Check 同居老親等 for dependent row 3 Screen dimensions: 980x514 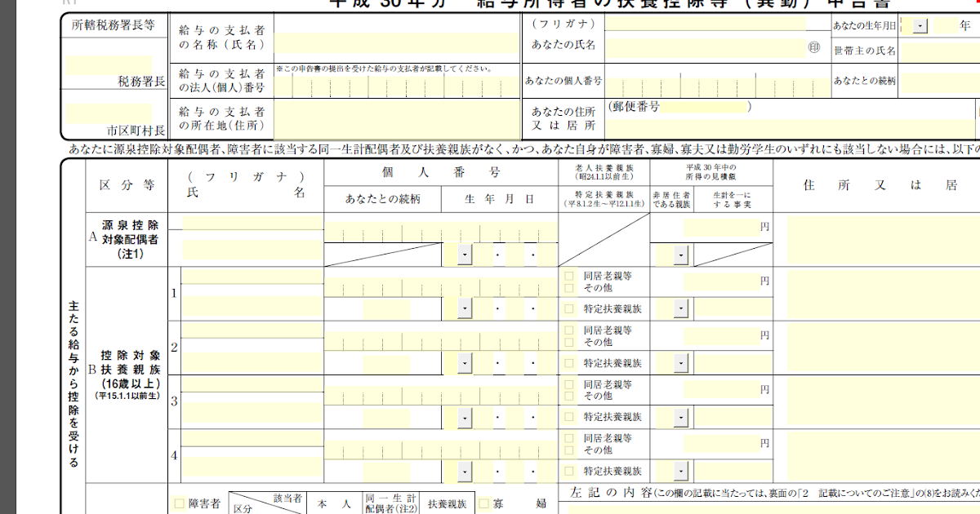pyautogui.click(x=569, y=384)
